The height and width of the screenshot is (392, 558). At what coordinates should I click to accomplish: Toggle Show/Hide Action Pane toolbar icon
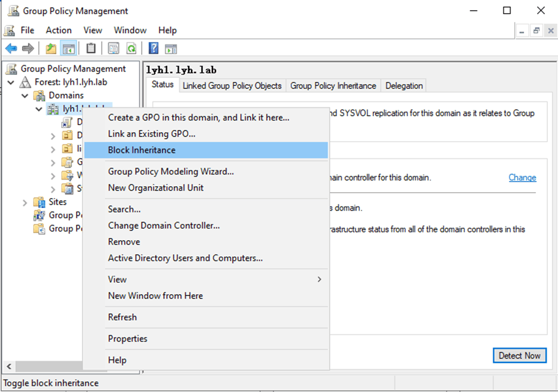pyautogui.click(x=171, y=49)
